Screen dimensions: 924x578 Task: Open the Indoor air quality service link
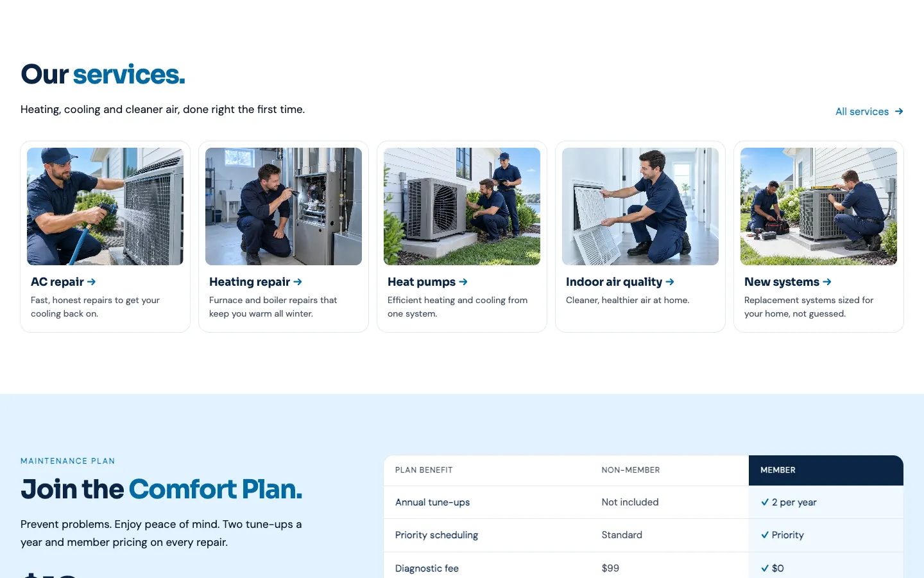[620, 282]
